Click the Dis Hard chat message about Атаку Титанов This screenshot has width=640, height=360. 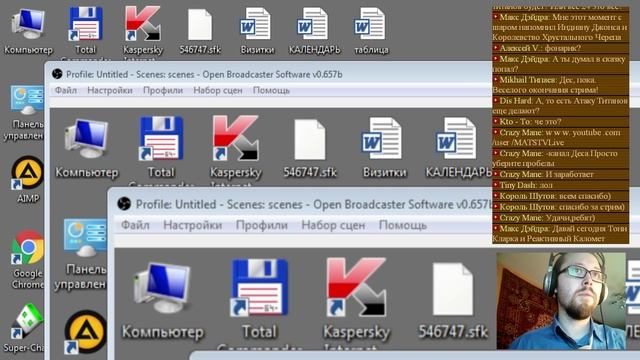(560, 106)
